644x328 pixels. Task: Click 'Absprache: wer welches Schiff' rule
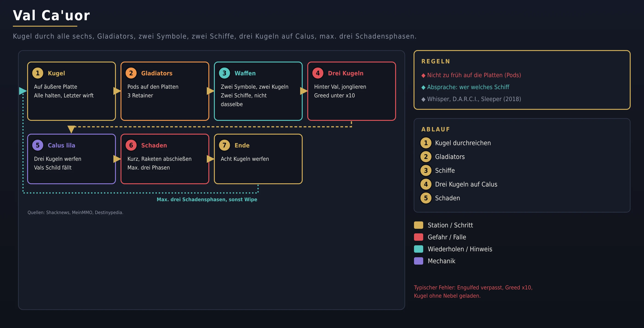(468, 87)
